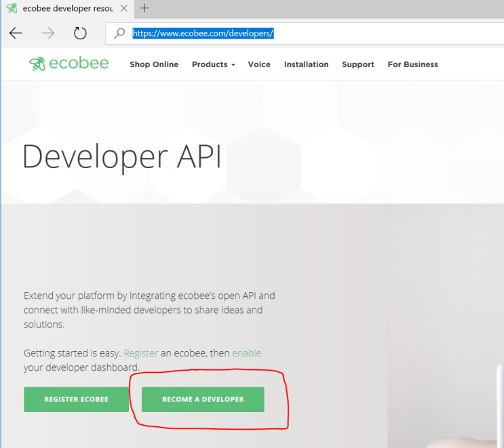
Task: Open Shop Online in the navigation bar
Action: point(154,64)
